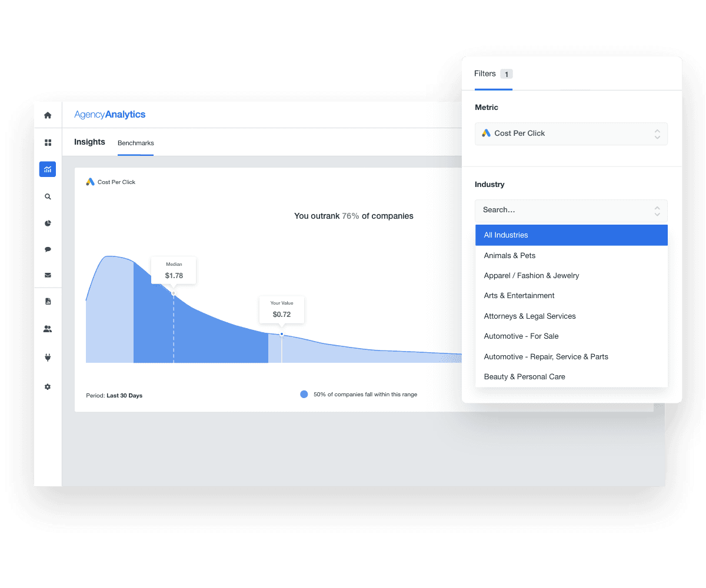Open the mail envelope sidebar icon
The height and width of the screenshot is (588, 706).
(x=48, y=275)
